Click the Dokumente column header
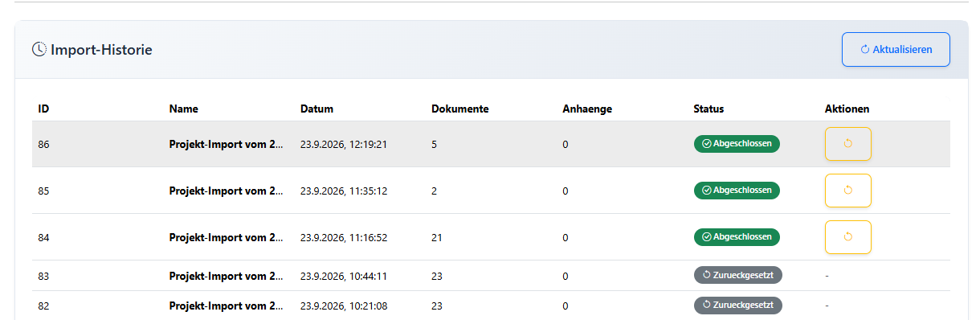 pyautogui.click(x=460, y=109)
